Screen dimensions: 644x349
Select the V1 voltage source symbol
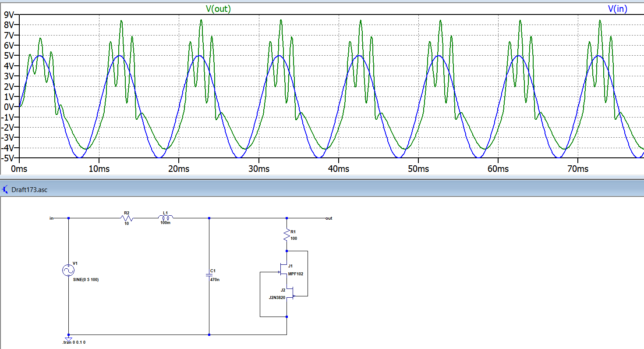(x=69, y=271)
